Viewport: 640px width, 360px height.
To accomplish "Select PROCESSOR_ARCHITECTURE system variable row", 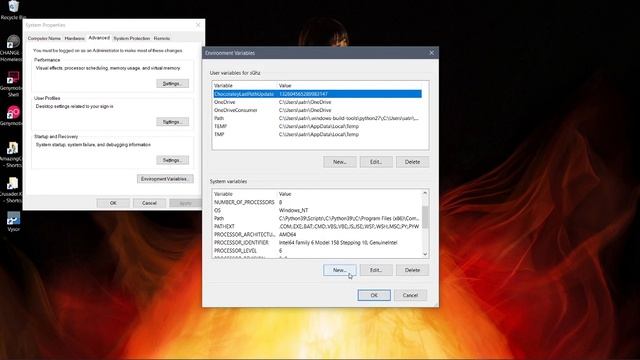I will (x=317, y=235).
